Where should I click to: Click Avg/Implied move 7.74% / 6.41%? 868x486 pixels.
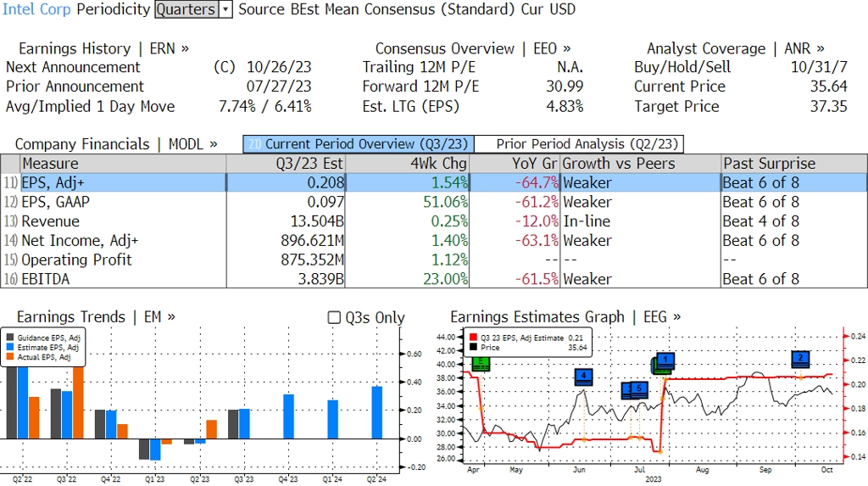point(264,106)
